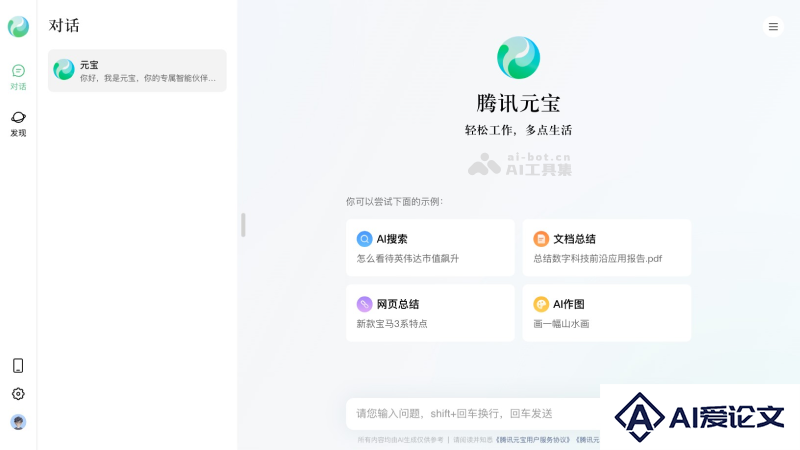Viewport: 800px width, 450px height.
Task: Open the 发现 discover tab
Action: [x=18, y=124]
